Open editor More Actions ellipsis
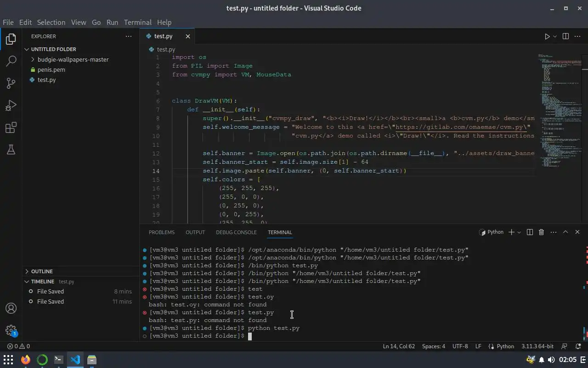 pyautogui.click(x=578, y=36)
